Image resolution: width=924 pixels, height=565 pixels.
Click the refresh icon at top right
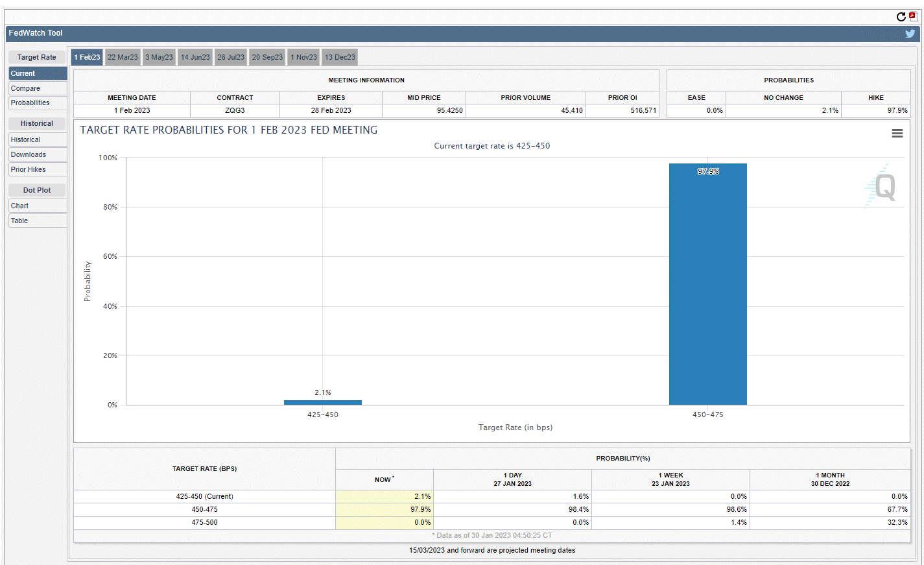[901, 17]
